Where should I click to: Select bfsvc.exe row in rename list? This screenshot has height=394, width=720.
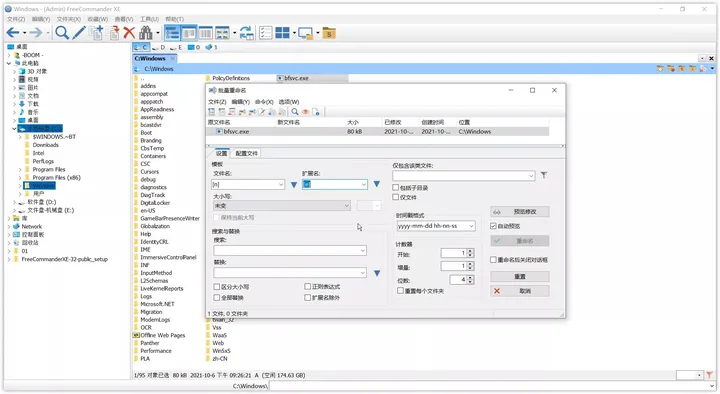pyautogui.click(x=377, y=131)
